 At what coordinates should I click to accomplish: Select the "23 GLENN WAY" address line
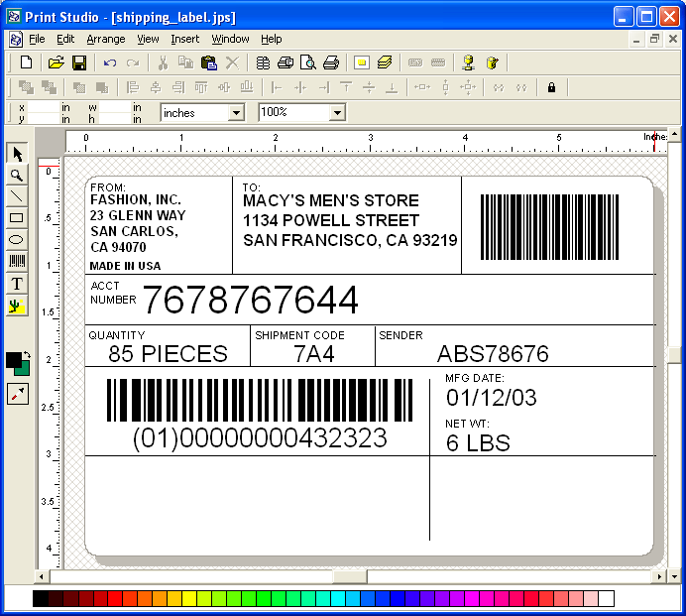click(138, 215)
